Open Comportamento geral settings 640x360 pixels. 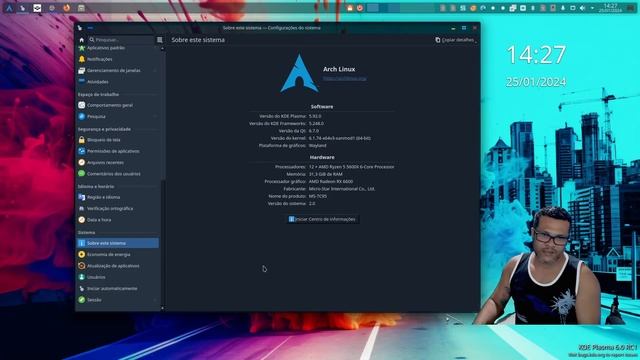pyautogui.click(x=118, y=105)
